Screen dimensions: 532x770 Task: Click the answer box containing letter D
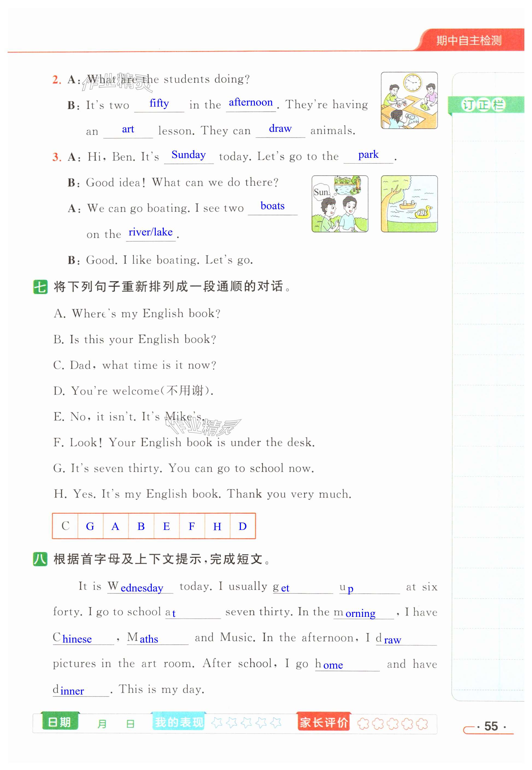click(243, 526)
